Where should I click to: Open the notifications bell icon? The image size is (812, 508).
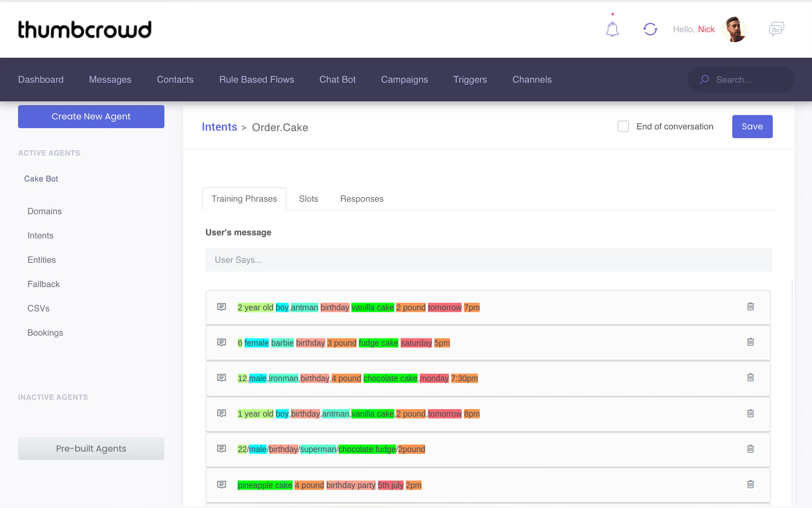coord(612,29)
